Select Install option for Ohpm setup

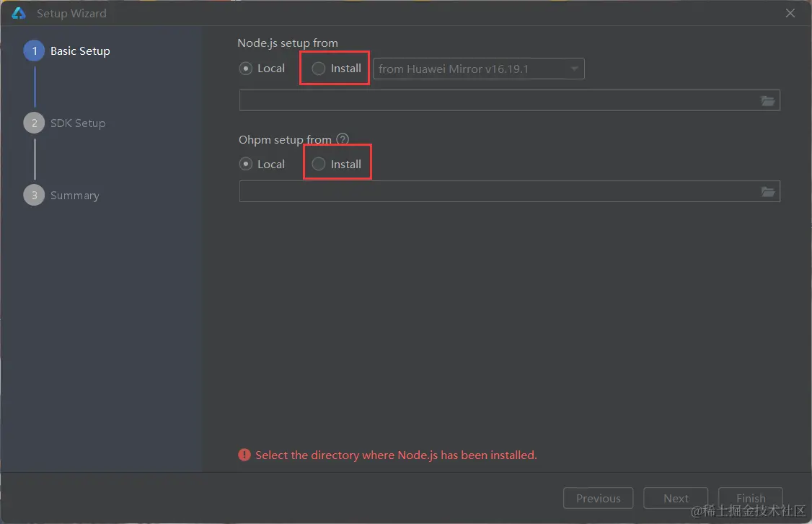click(336, 165)
